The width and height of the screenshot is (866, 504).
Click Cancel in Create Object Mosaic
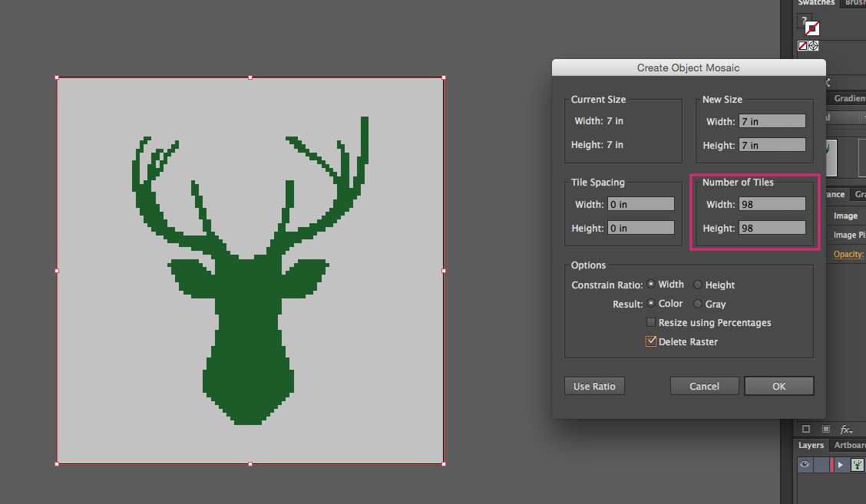(x=704, y=387)
